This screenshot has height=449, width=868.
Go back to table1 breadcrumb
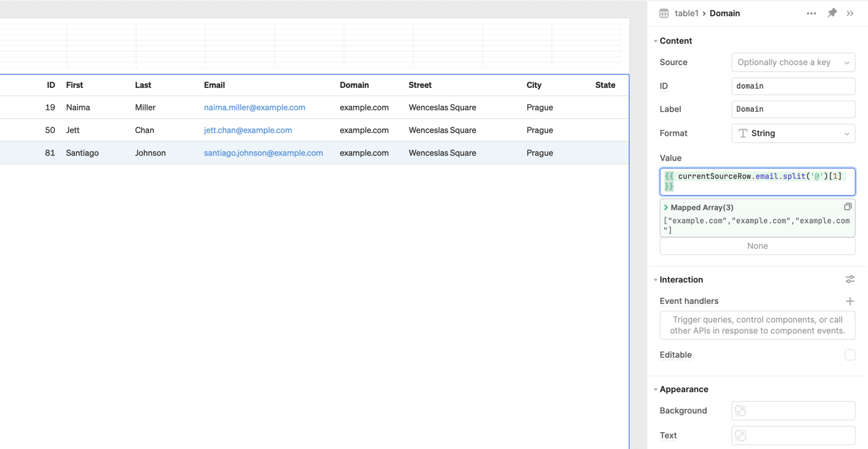pos(687,14)
